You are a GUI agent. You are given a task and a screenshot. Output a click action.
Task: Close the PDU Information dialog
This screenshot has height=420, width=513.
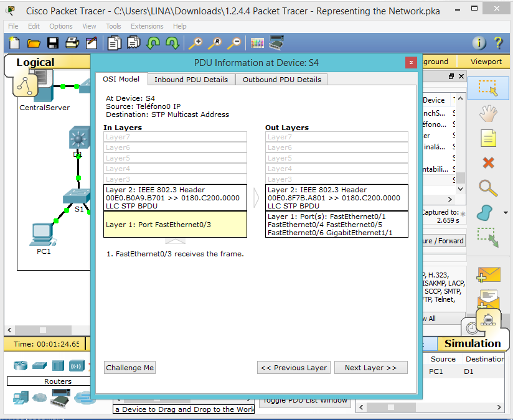tap(411, 62)
